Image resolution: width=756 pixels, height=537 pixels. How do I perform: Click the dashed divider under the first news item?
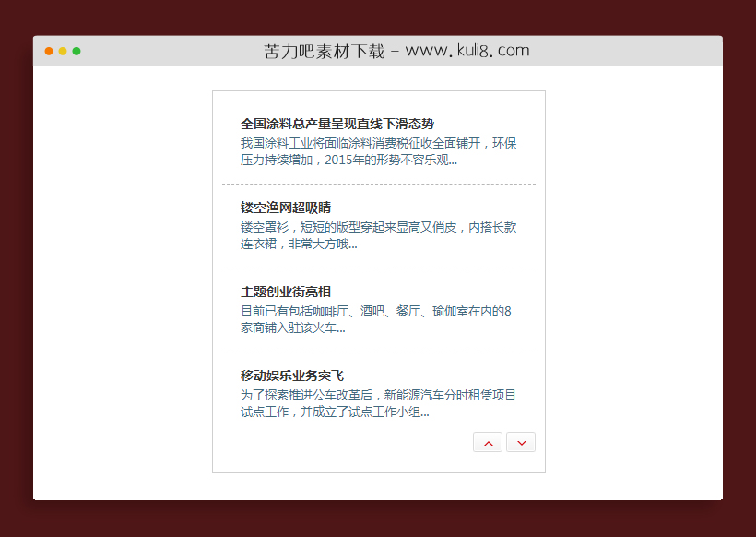(x=378, y=182)
